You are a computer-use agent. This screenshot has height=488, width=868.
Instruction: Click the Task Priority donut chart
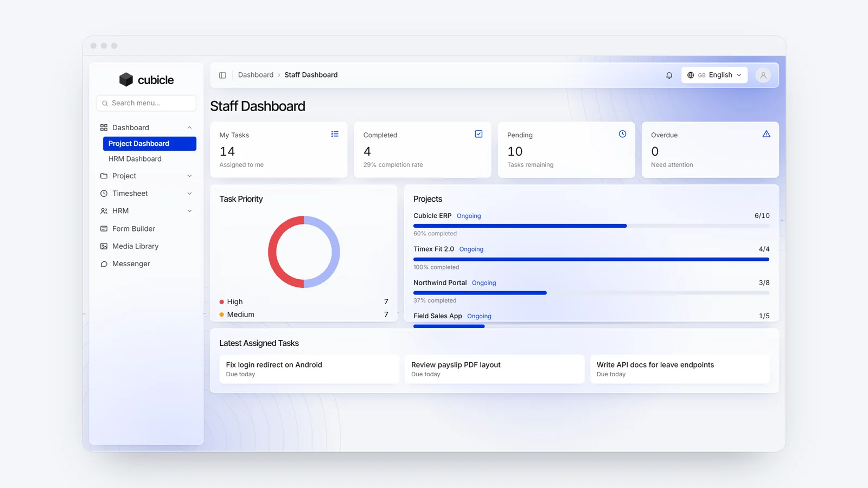(x=304, y=252)
